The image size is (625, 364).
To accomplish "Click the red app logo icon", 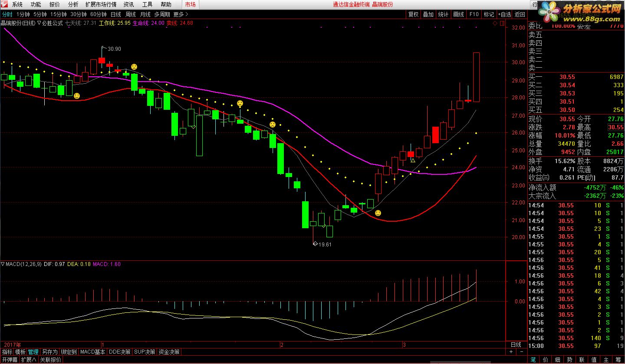I will (x=4, y=4).
